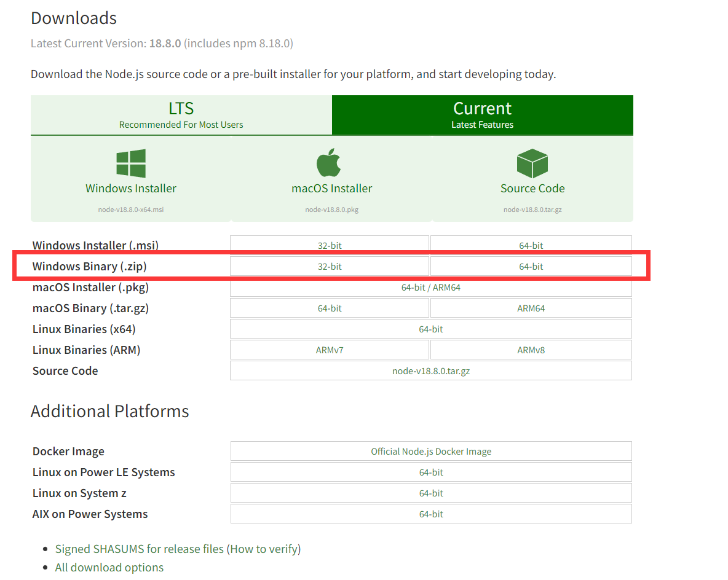Download Linux Binaries (x64) 64-bit
728x580 pixels.
(430, 329)
